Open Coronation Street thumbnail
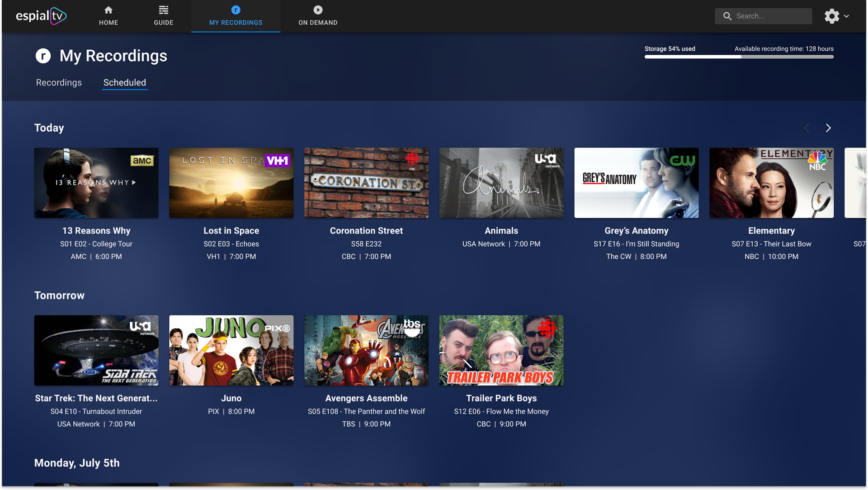The width and height of the screenshot is (868, 490). pos(366,183)
